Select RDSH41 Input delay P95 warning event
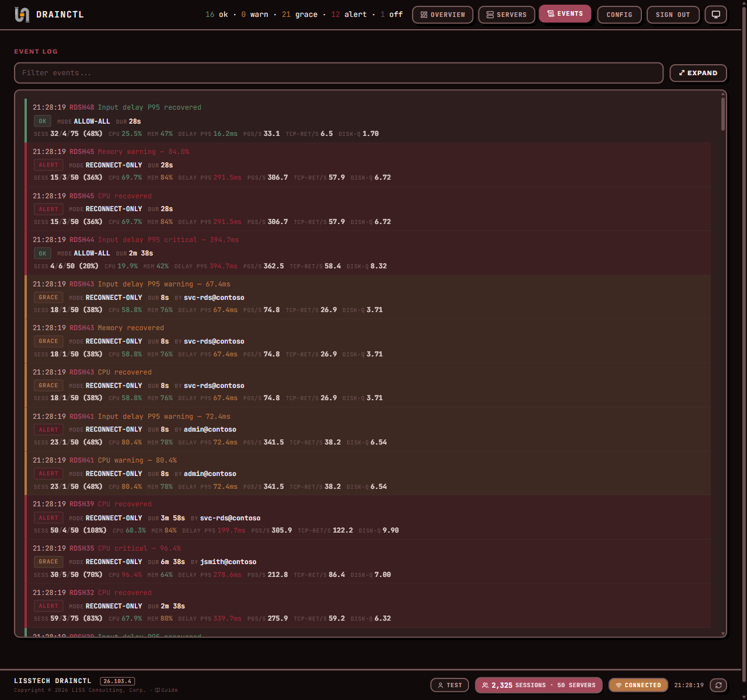This screenshot has width=747, height=700. click(x=368, y=429)
